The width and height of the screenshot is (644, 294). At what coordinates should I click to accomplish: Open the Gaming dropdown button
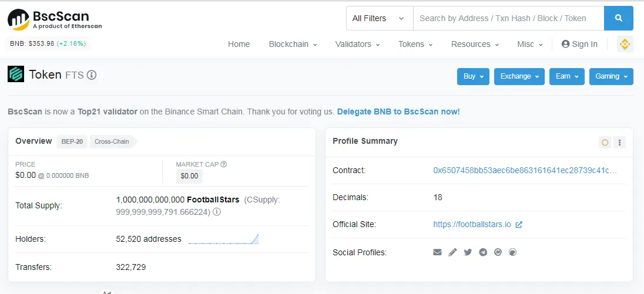click(x=611, y=76)
